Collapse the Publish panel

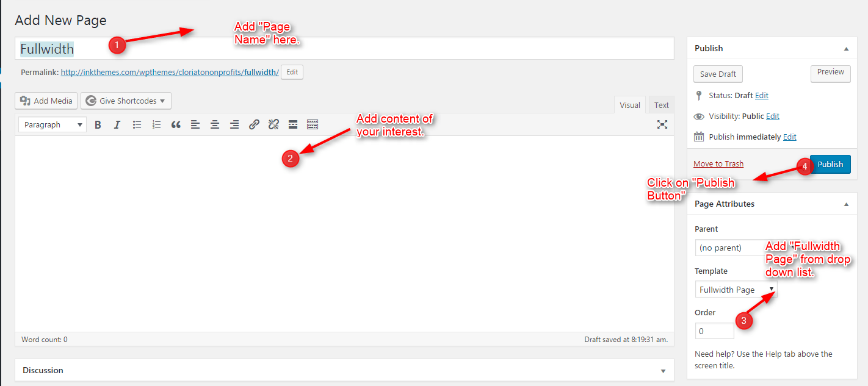coord(846,48)
